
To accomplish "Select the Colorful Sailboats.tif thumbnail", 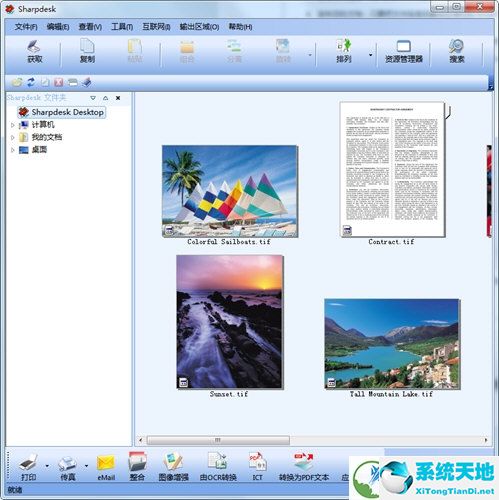I will pyautogui.click(x=230, y=191).
